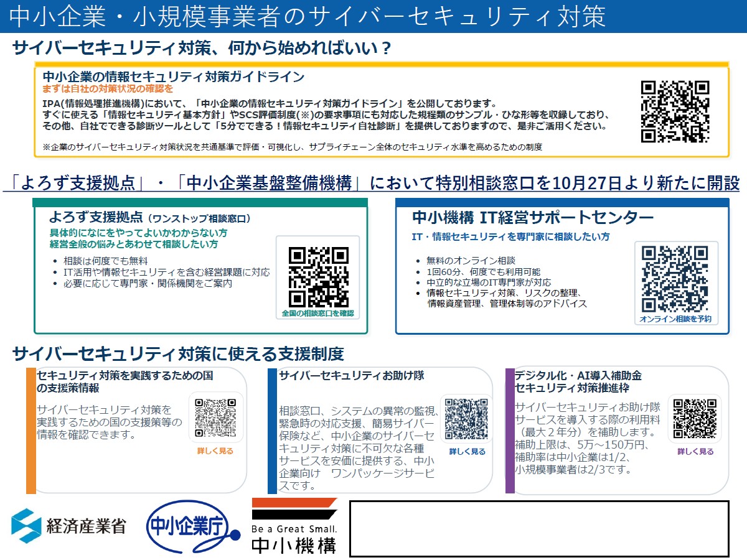Click the デジタル化・AI導入補助金 QR code
This screenshot has height=560, width=747.
pyautogui.click(x=695, y=418)
